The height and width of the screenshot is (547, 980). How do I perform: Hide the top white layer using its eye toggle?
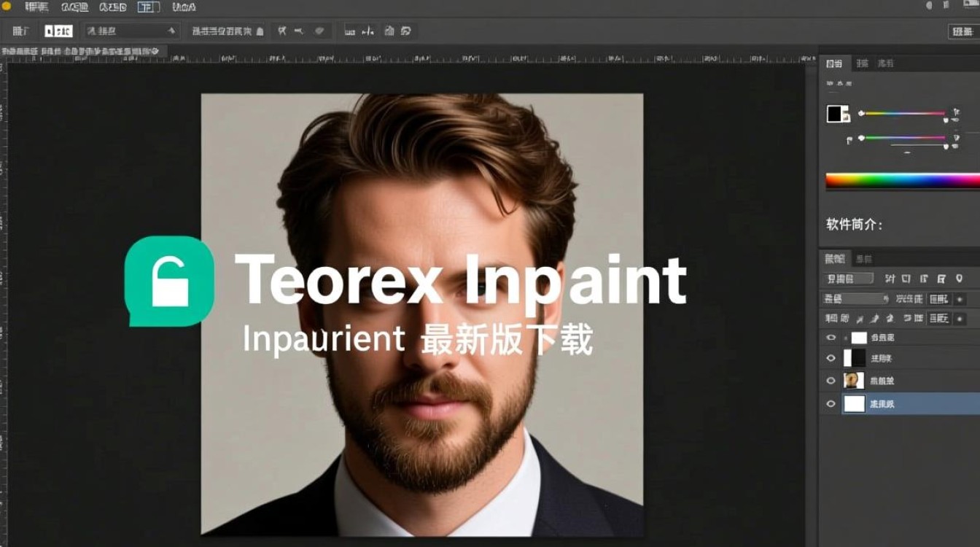(x=831, y=337)
